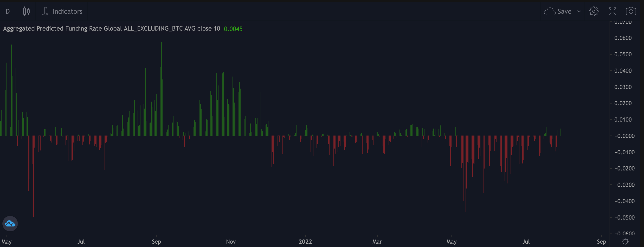Click the blue logo badge on chart
This screenshot has width=644, height=247.
tap(10, 223)
